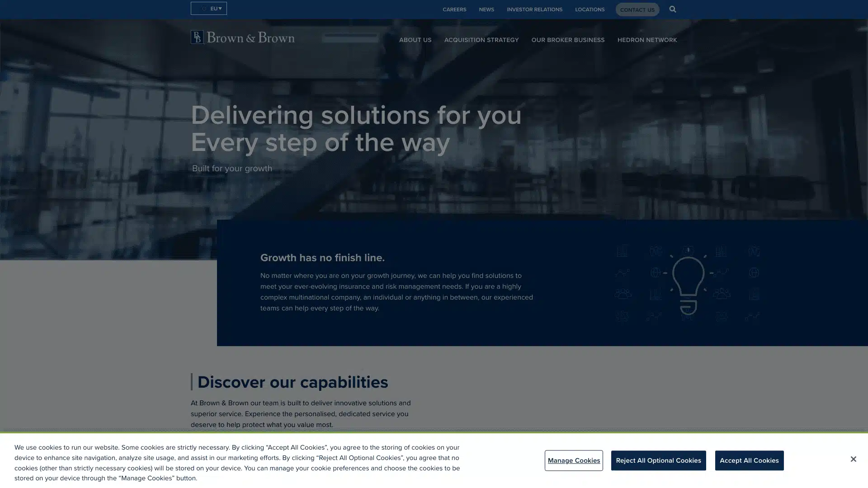The image size is (868, 488).
Task: Reject all optional cookies
Action: pos(658,460)
